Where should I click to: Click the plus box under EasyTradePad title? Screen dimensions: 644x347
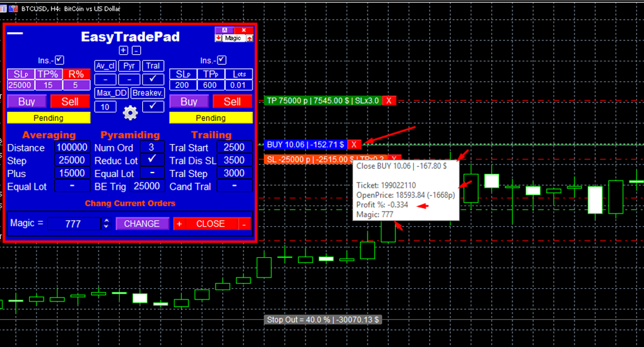tap(123, 50)
